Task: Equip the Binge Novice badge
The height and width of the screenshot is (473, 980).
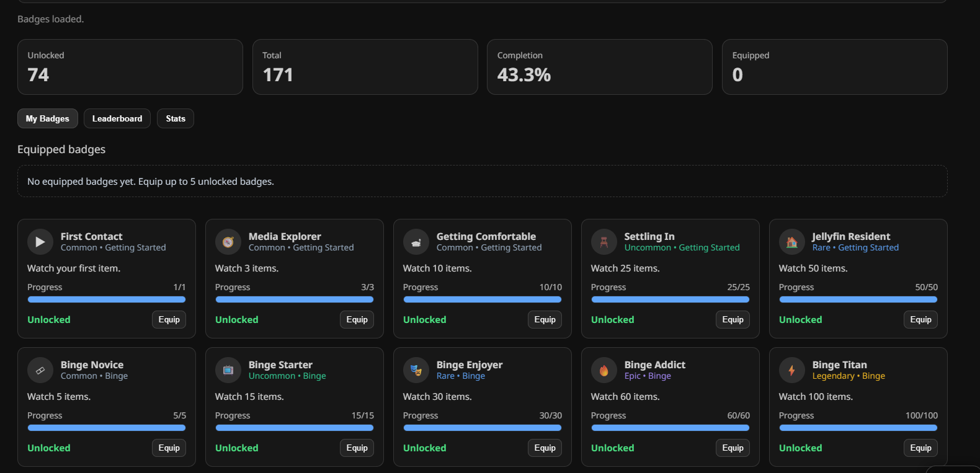Action: click(x=169, y=448)
